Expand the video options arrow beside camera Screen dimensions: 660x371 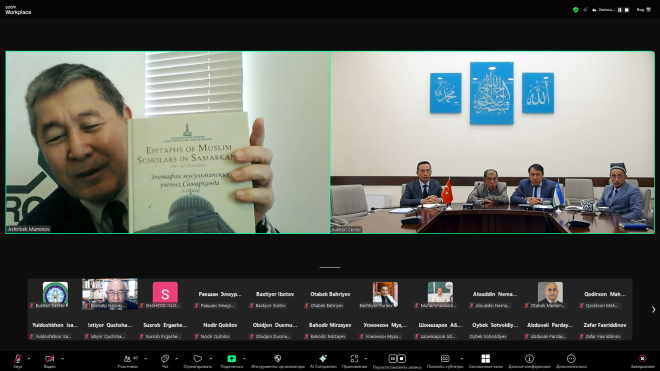62,359
